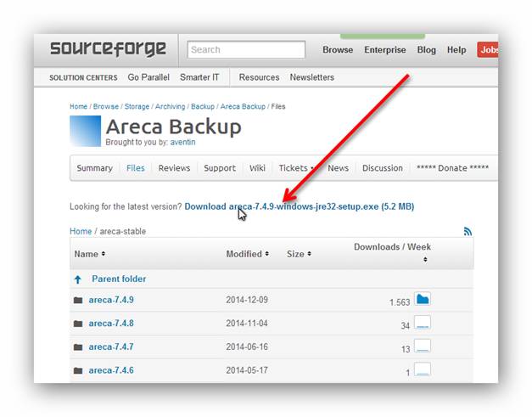Click Home link above the file table
Screen dimensions: 532x417
81,231
